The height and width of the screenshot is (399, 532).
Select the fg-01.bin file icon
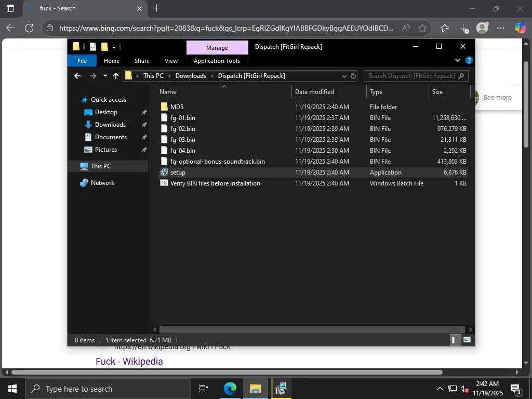click(164, 118)
